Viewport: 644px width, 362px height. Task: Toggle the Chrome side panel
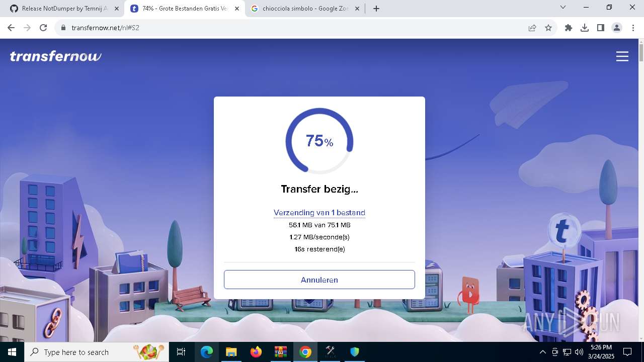601,28
